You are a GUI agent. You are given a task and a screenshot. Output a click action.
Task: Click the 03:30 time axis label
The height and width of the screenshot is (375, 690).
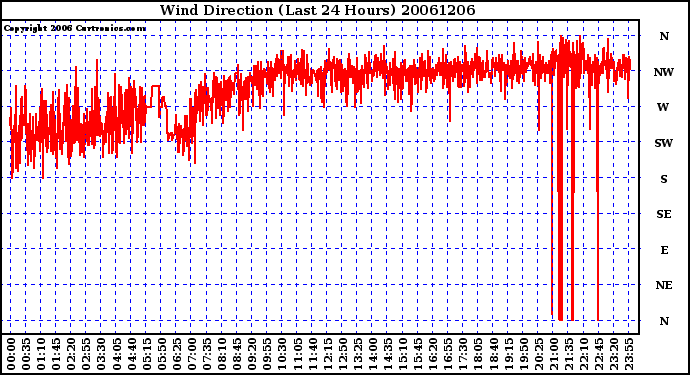(x=101, y=354)
